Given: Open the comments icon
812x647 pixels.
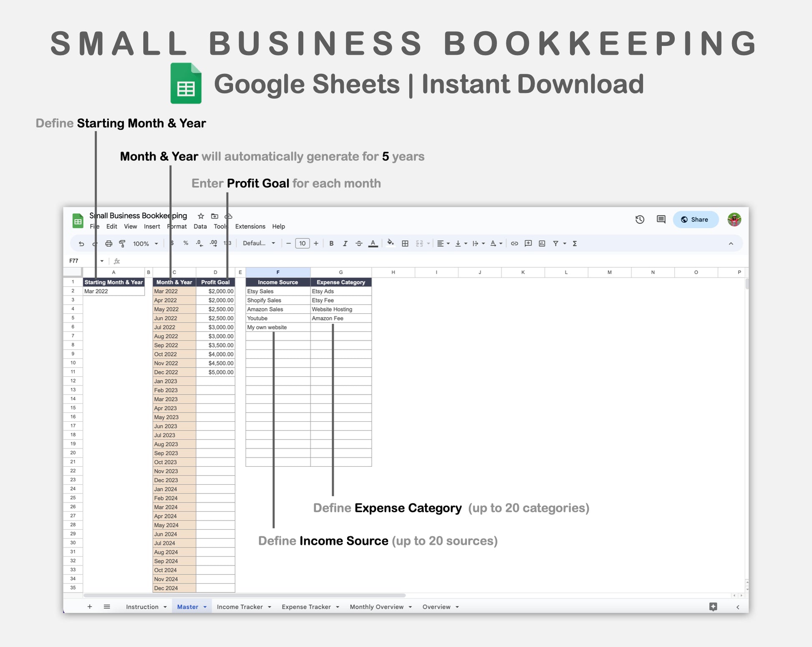Looking at the screenshot, I should click(661, 219).
